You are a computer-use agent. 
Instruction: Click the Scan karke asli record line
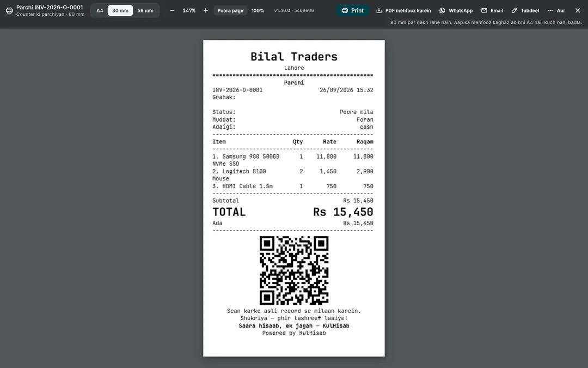294,311
